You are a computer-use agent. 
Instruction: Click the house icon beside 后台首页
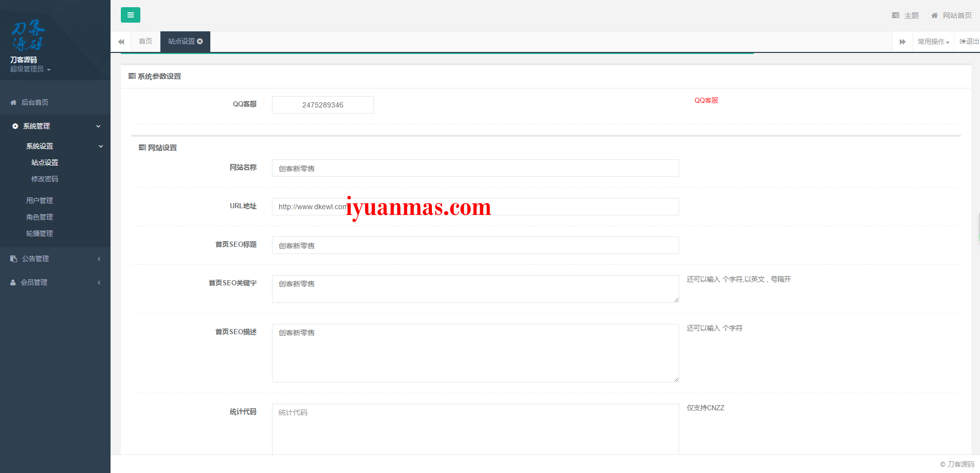(13, 102)
